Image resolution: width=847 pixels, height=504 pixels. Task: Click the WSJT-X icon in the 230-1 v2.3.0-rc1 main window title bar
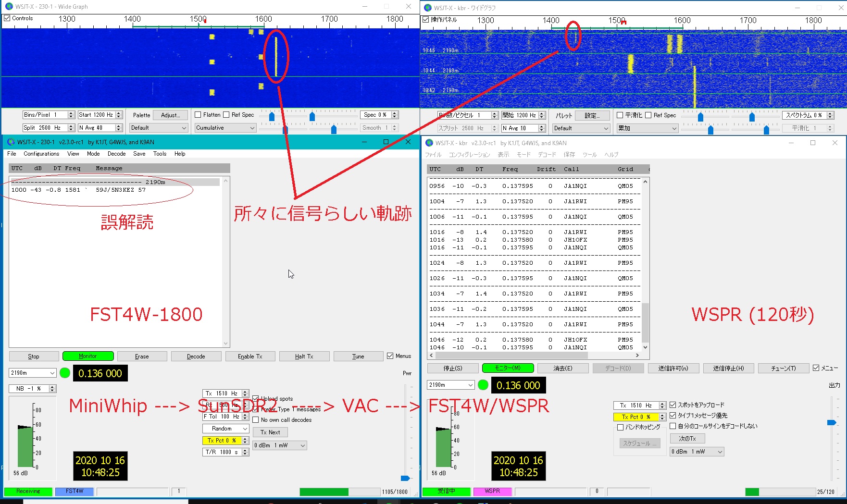click(11, 142)
